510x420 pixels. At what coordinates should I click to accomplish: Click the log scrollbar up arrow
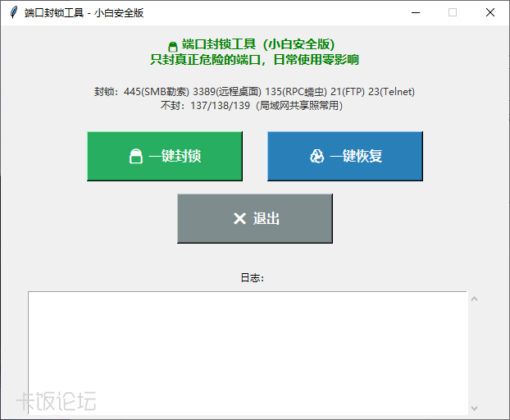click(x=474, y=299)
